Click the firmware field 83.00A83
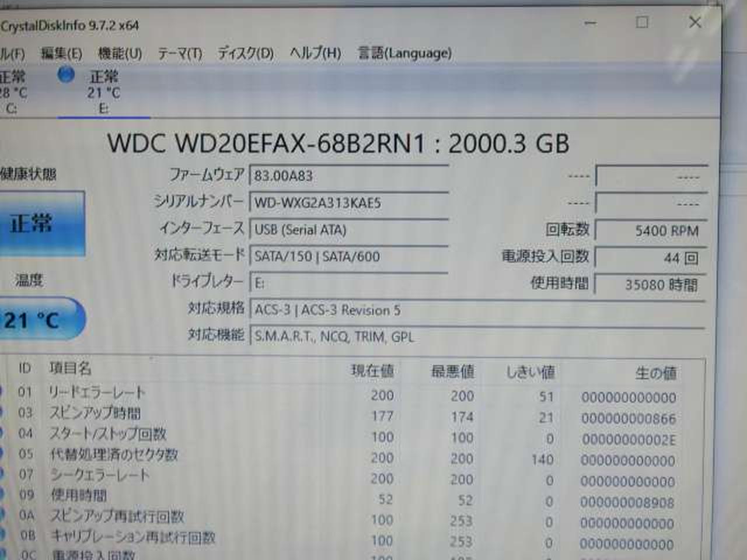Image resolution: width=747 pixels, height=560 pixels. point(348,176)
